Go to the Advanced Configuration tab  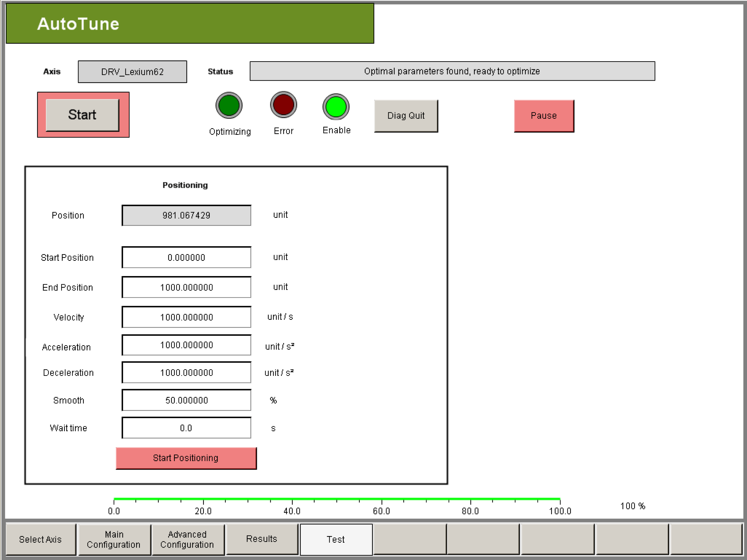point(187,539)
